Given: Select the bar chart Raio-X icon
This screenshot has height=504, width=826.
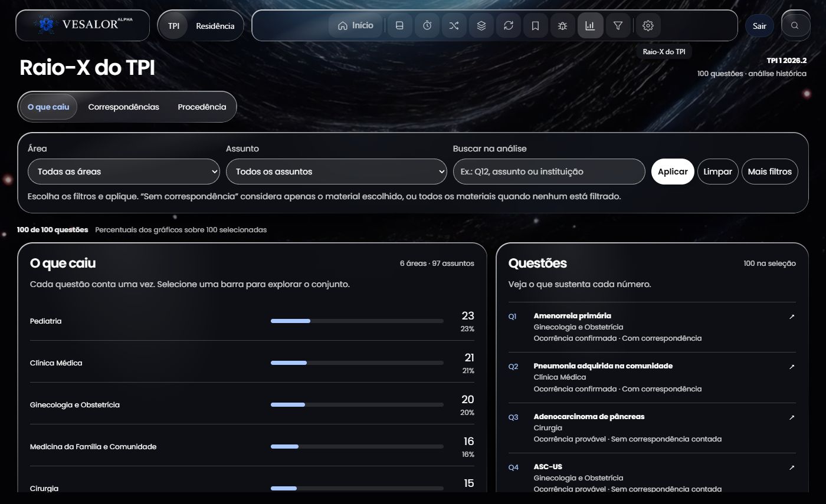Looking at the screenshot, I should pyautogui.click(x=590, y=25).
